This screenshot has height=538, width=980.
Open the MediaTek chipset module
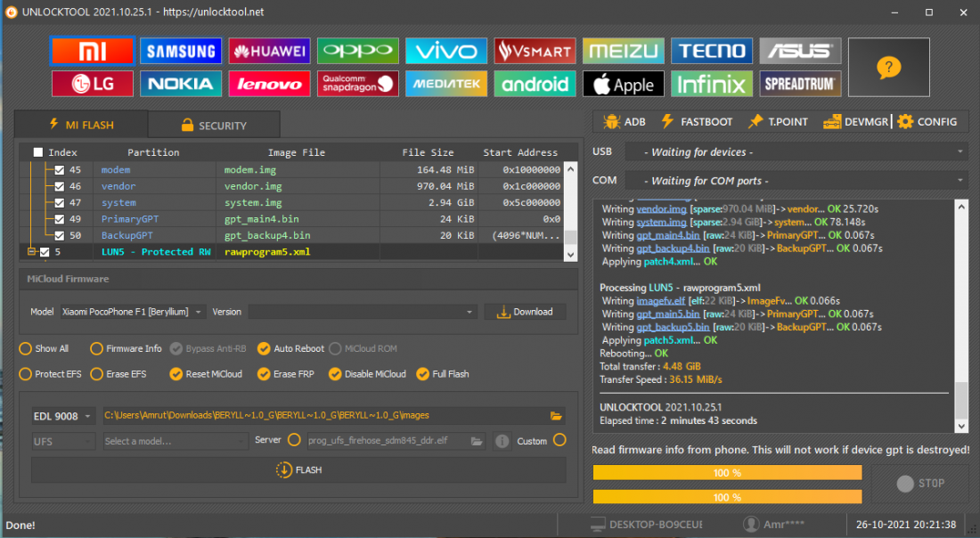446,84
